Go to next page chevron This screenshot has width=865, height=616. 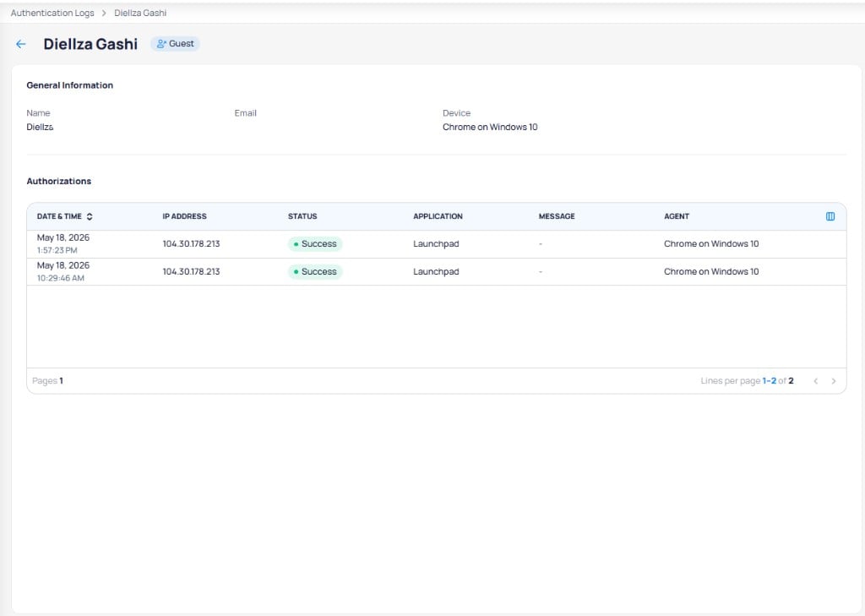click(x=834, y=381)
